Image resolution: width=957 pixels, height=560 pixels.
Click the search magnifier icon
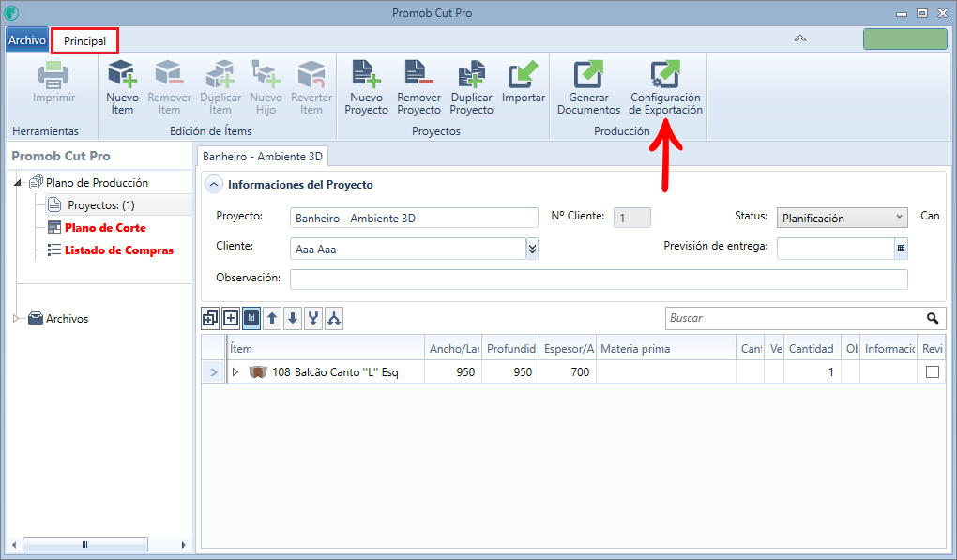(x=933, y=318)
